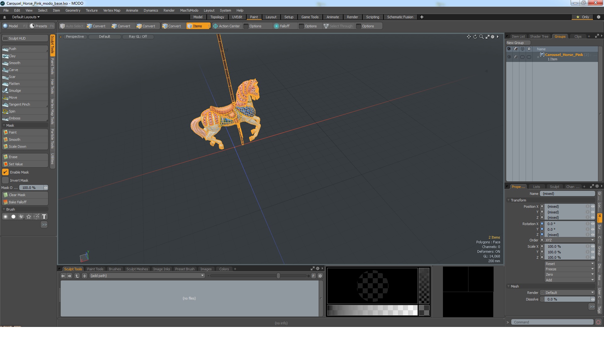This screenshot has width=604, height=364.
Task: Click the viewport zoom magnifier icon
Action: click(481, 37)
